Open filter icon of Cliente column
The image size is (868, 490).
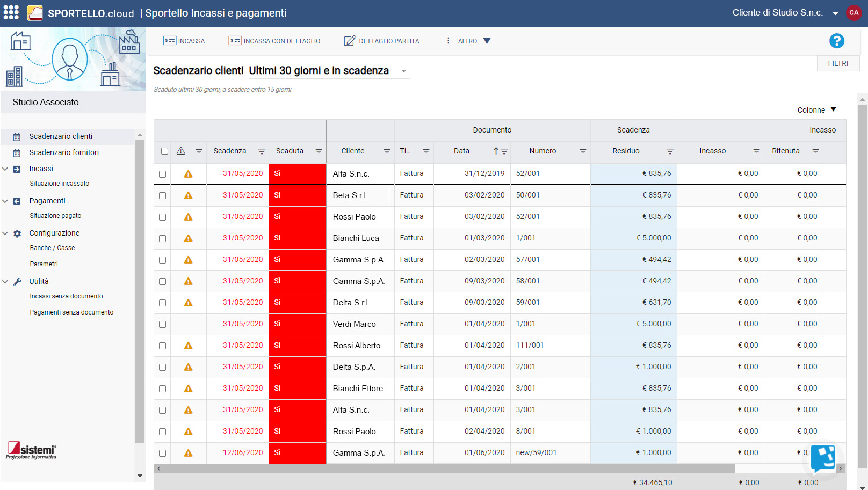[x=387, y=151]
